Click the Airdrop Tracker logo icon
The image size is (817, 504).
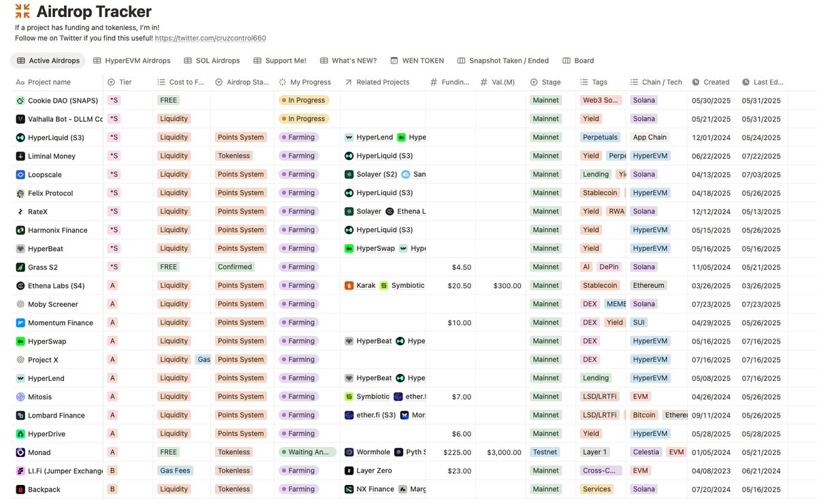pos(21,12)
